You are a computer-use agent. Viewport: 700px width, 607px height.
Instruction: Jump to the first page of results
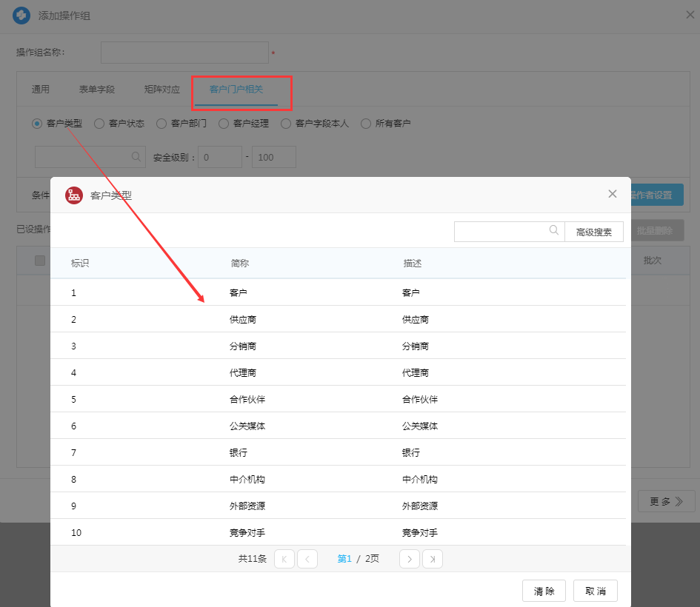[x=284, y=559]
